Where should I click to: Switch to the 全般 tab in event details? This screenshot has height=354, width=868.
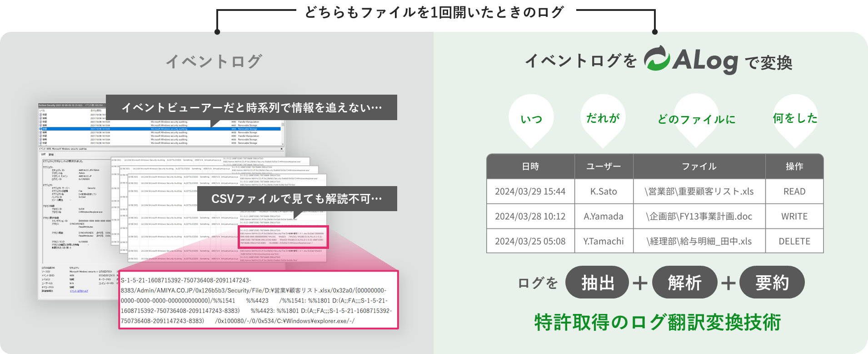tap(44, 155)
